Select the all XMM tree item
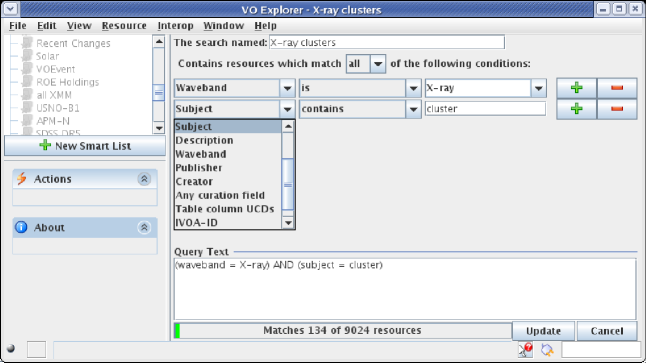The image size is (647, 363). coord(54,95)
